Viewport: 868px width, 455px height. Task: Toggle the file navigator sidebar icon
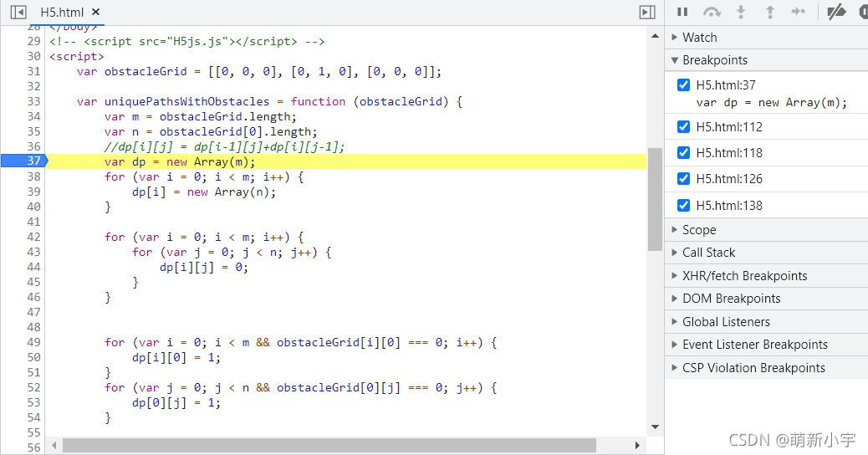tap(18, 12)
